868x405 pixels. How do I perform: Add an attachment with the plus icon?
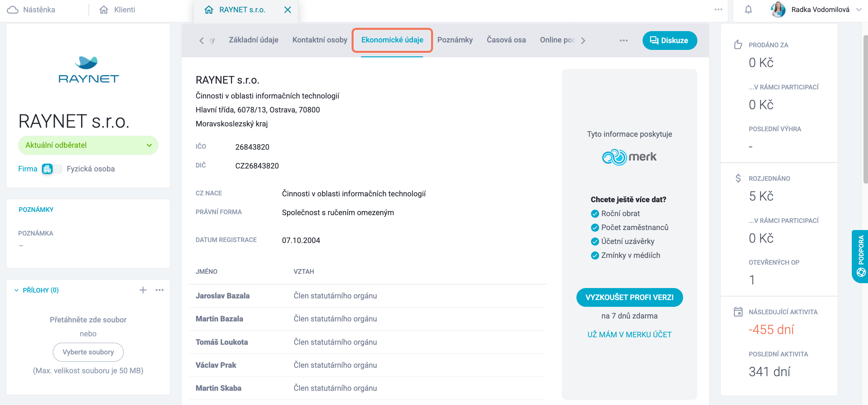pos(143,290)
